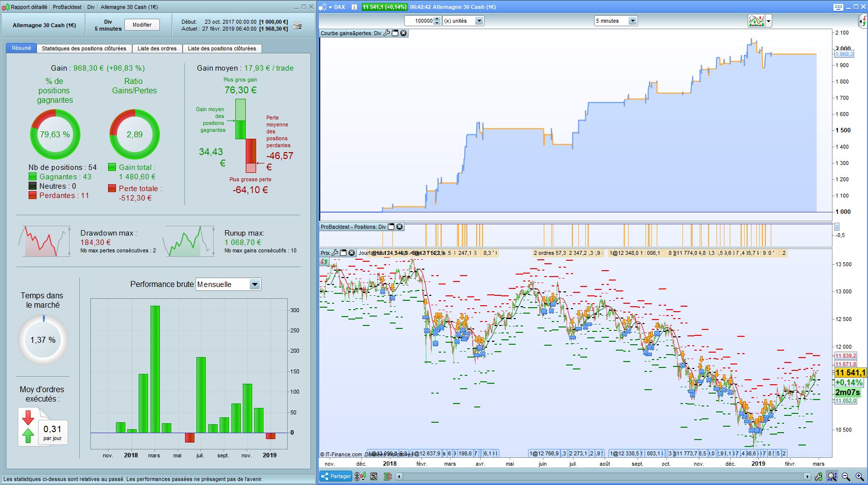Click the Allemagne 30 Cash (1€) report header
The image size is (868, 485).
click(x=44, y=25)
